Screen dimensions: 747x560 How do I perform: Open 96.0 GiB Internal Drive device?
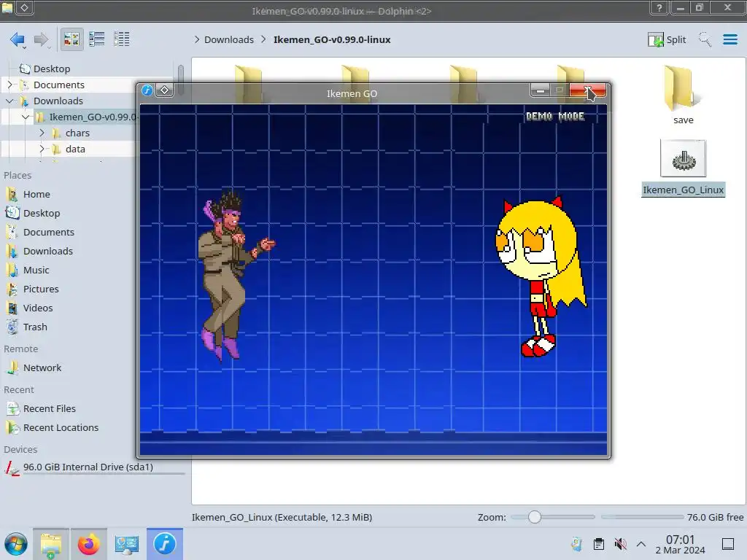(x=88, y=467)
